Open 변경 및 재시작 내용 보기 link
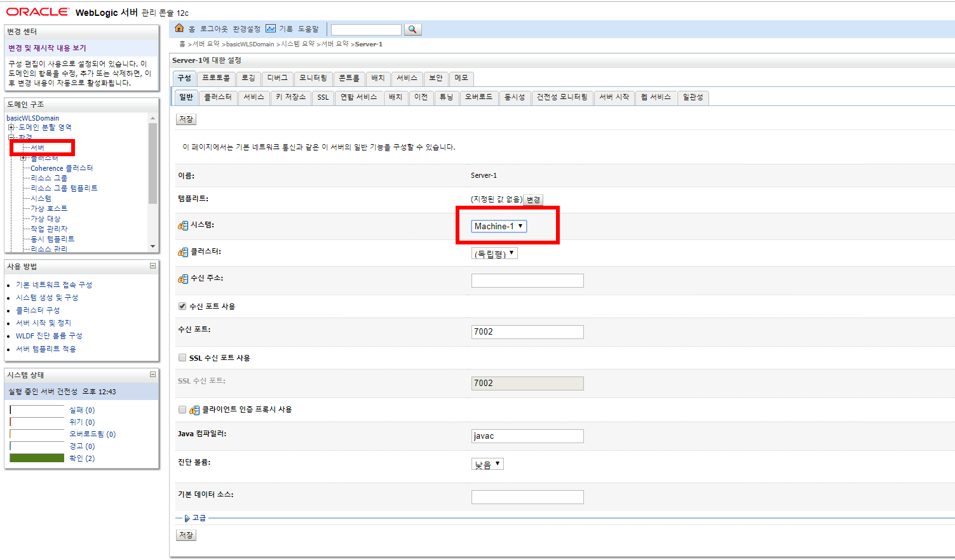The width and height of the screenshot is (955, 560). [x=47, y=48]
